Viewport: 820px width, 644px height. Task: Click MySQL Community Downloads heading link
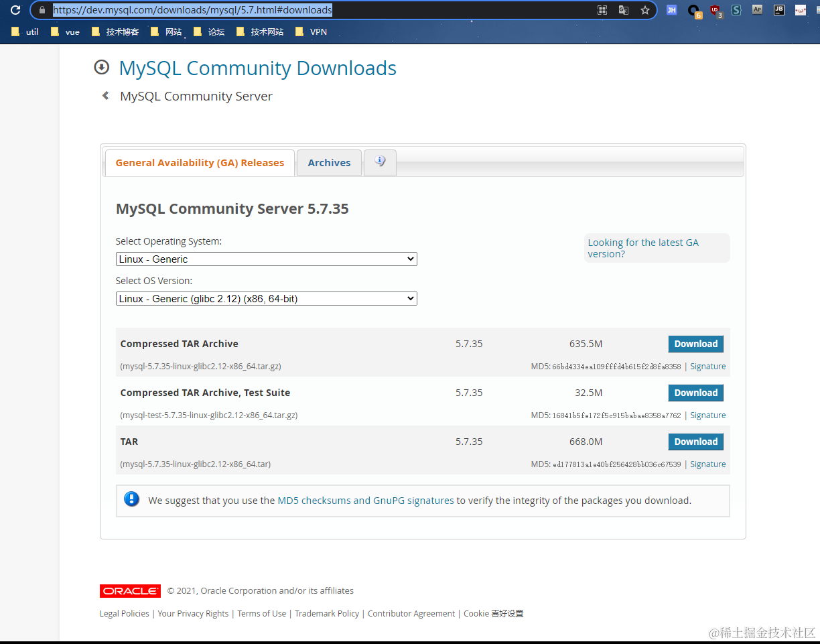257,68
